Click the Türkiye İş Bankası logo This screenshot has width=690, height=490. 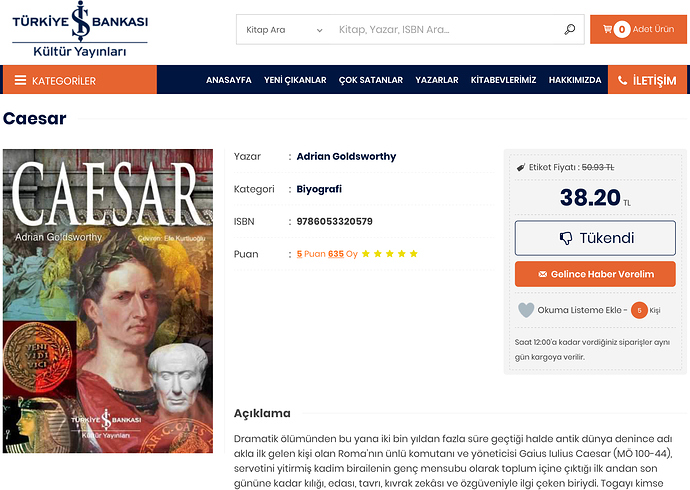[x=80, y=29]
